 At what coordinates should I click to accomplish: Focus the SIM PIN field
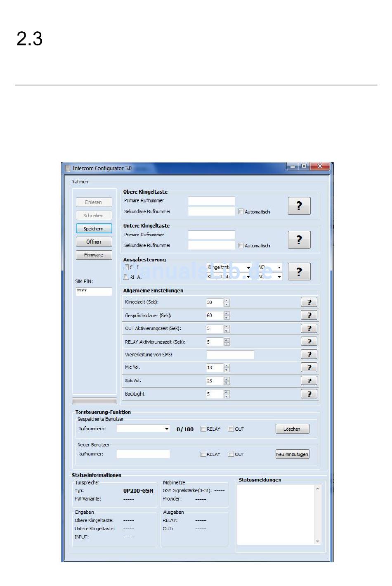(x=94, y=292)
